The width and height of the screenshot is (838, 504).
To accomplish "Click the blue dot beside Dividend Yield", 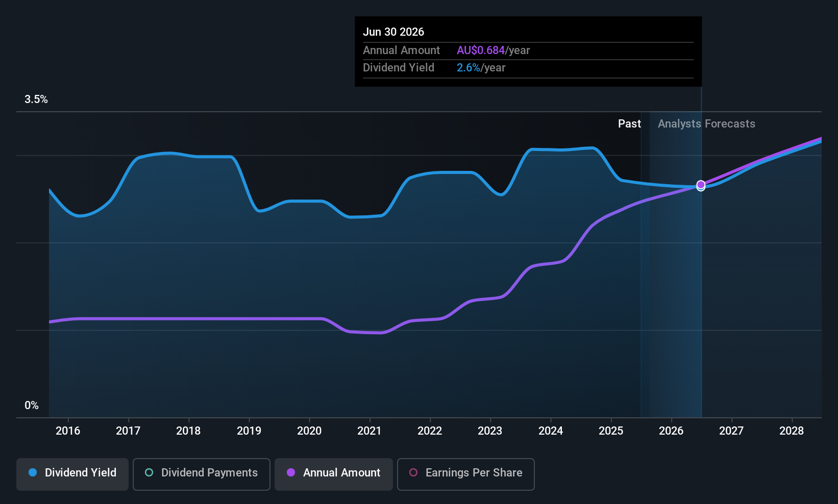I will [x=33, y=472].
